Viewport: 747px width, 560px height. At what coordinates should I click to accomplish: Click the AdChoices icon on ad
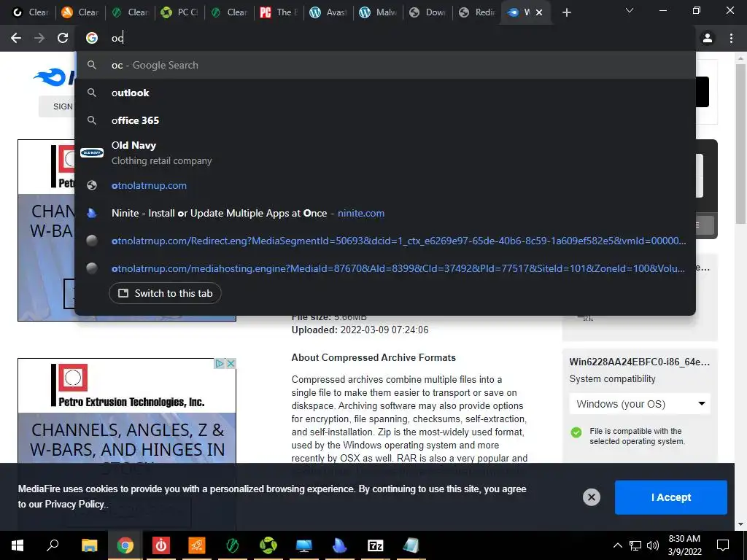coord(219,363)
